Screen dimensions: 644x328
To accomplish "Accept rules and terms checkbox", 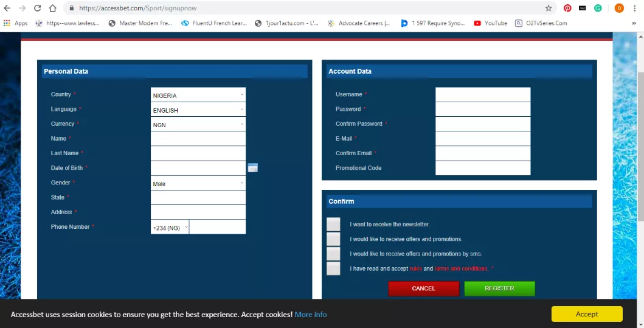I will coord(333,269).
